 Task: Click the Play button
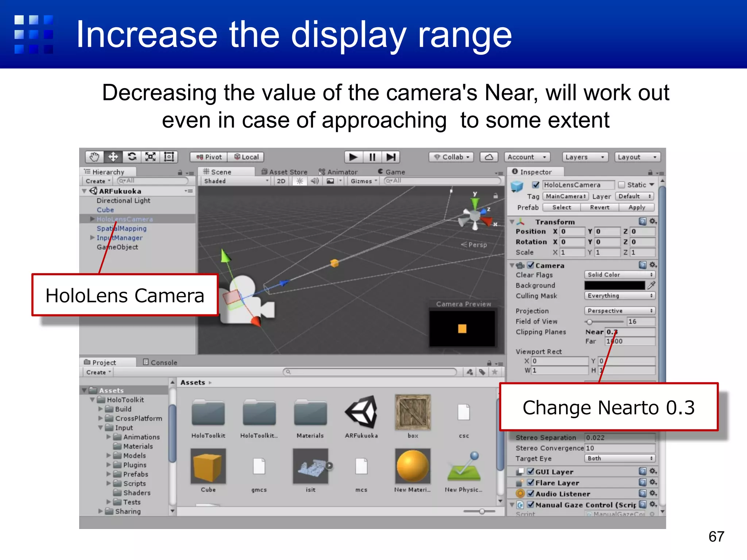(x=353, y=157)
